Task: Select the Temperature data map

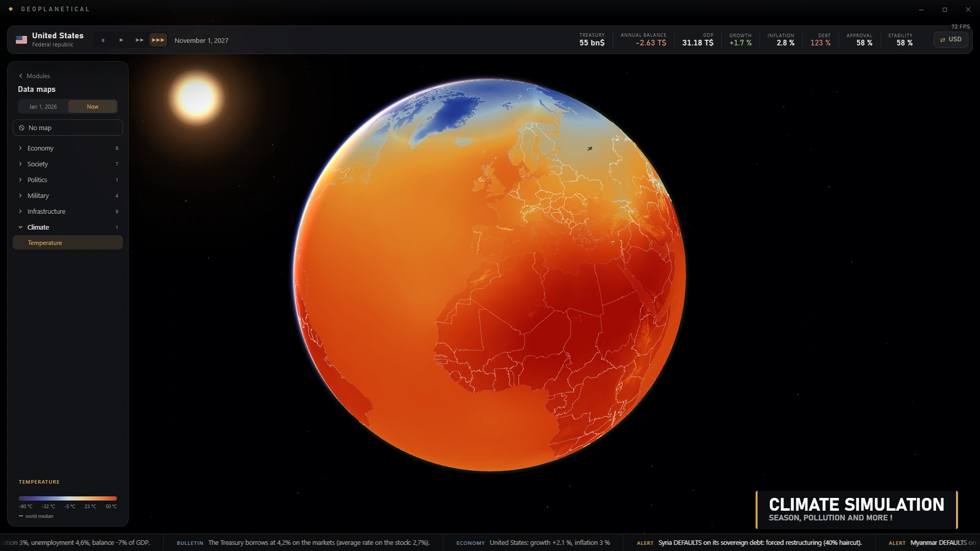Action: (68, 243)
